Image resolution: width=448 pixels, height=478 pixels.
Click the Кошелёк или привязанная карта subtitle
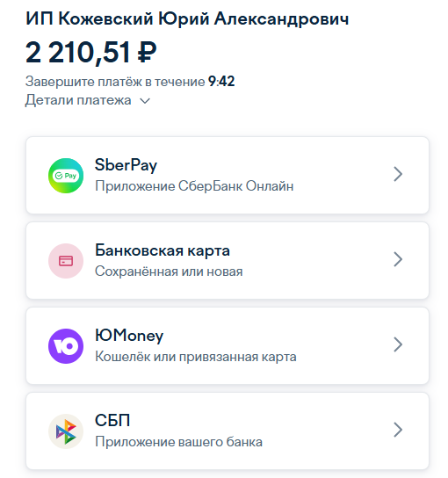(196, 357)
